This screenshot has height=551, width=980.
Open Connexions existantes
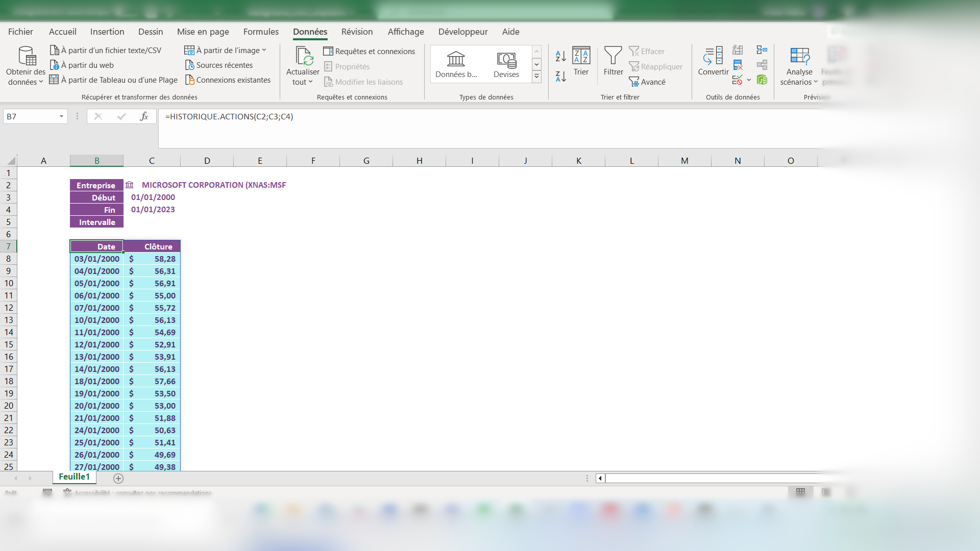coord(228,80)
